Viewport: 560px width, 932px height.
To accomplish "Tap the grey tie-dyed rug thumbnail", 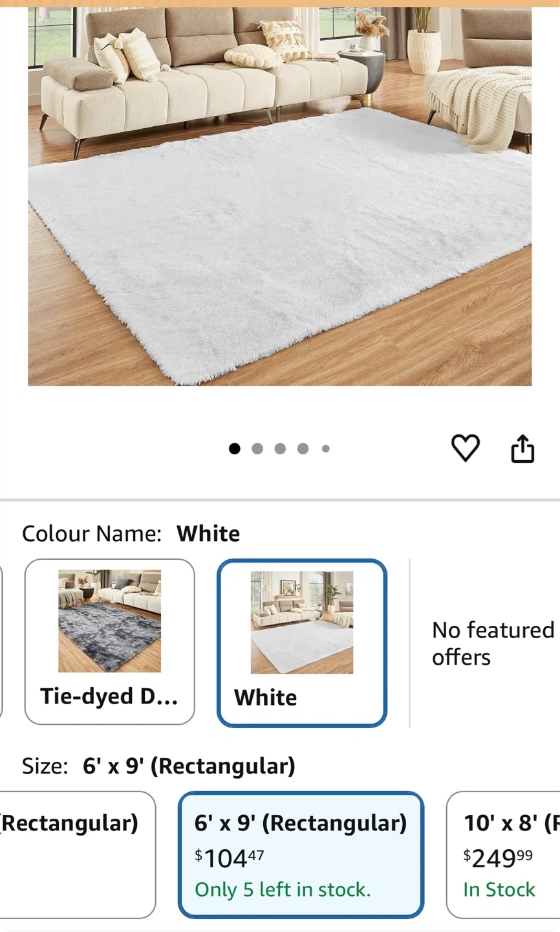I will pos(109,621).
